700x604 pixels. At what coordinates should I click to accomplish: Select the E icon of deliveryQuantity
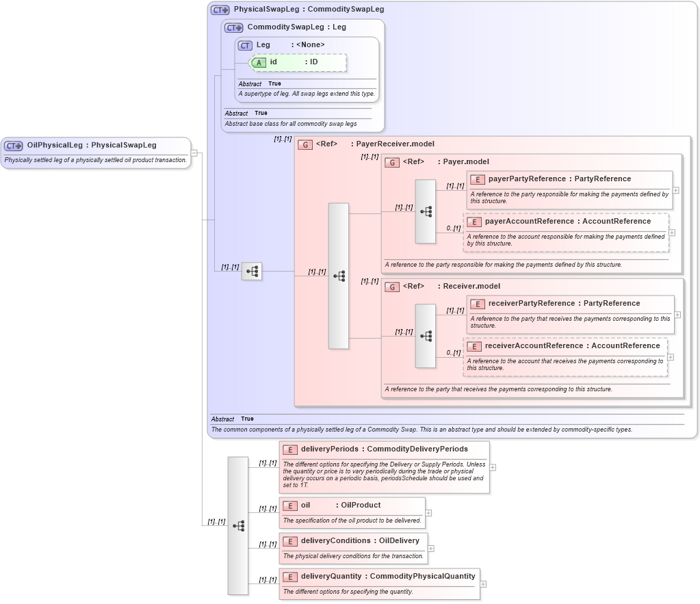tap(289, 577)
